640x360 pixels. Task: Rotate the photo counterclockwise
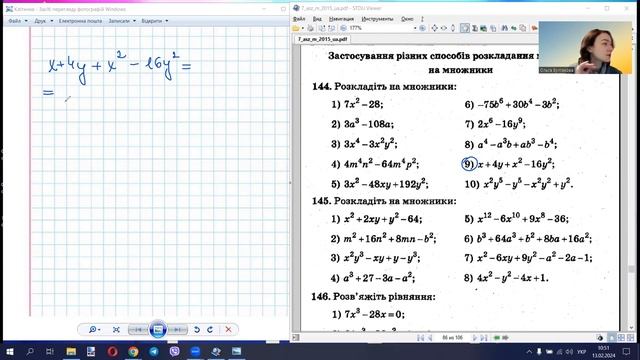pos(197,329)
